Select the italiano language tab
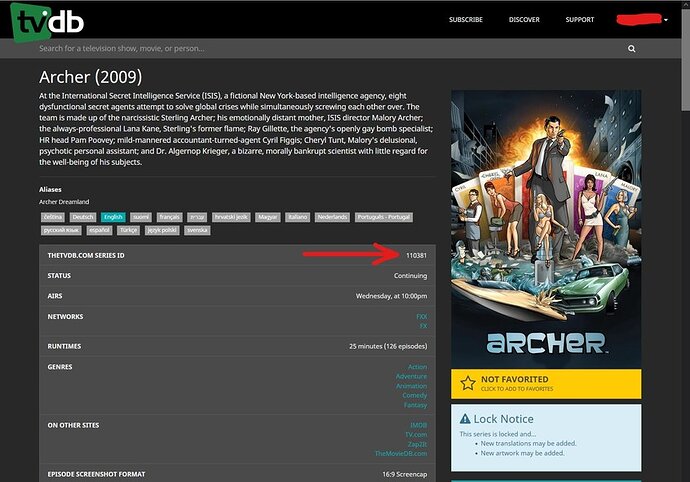The height and width of the screenshot is (482, 690). (x=297, y=217)
